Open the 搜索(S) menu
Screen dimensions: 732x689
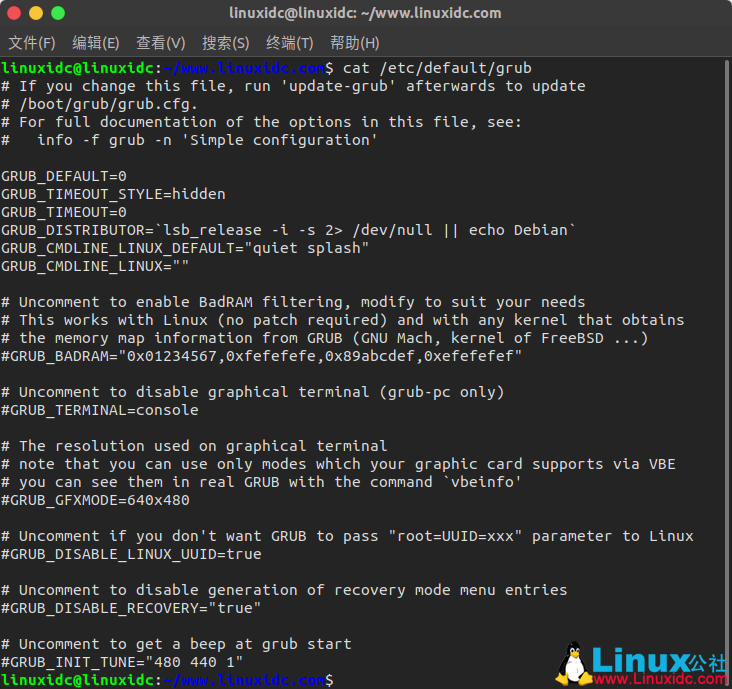225,43
